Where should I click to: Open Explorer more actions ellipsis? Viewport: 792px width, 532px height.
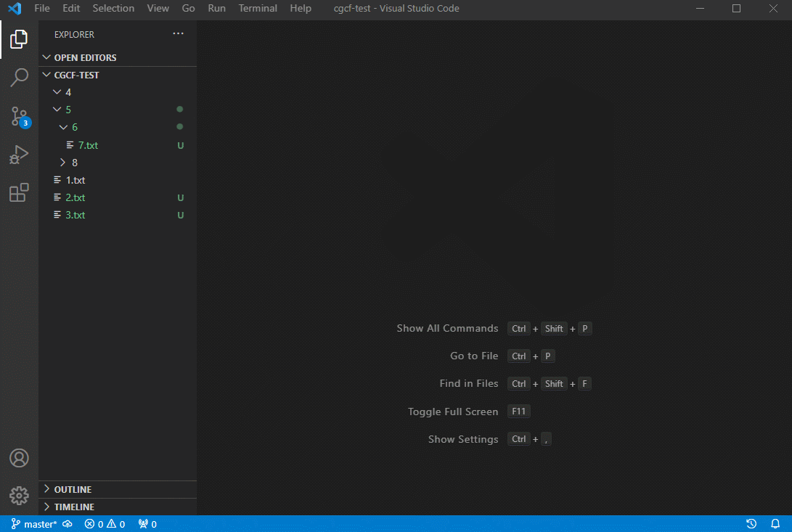178,34
